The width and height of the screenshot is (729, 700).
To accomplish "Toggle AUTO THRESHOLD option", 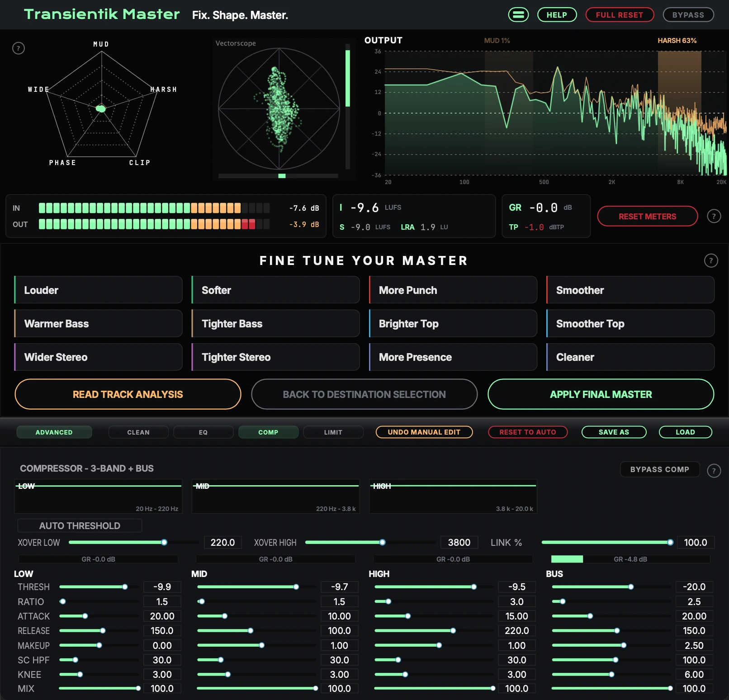I will click(x=80, y=525).
